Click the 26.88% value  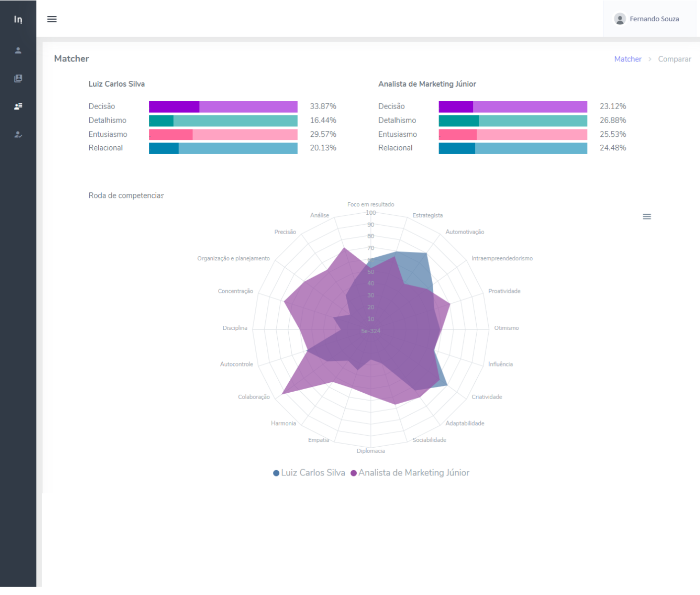[x=613, y=120]
